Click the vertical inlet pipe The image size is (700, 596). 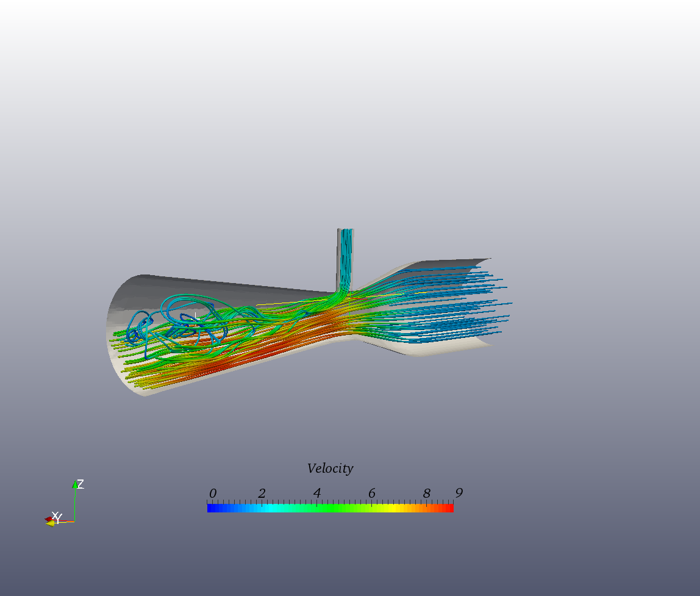tap(345, 260)
